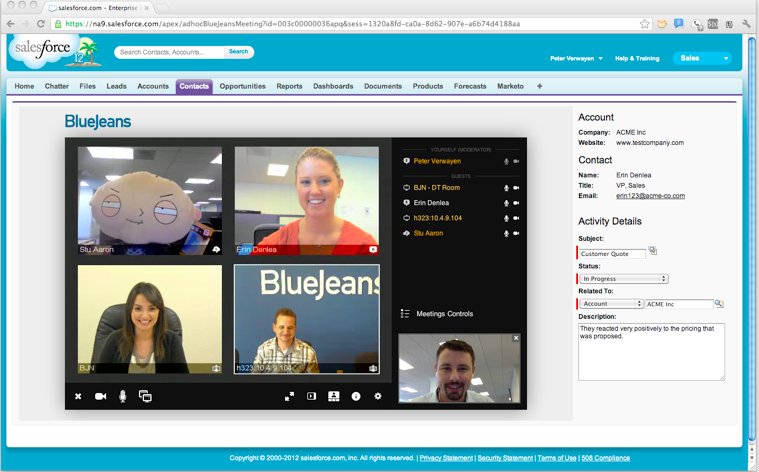Bookmark this page with star icon
This screenshot has width=759, height=472.
644,24
